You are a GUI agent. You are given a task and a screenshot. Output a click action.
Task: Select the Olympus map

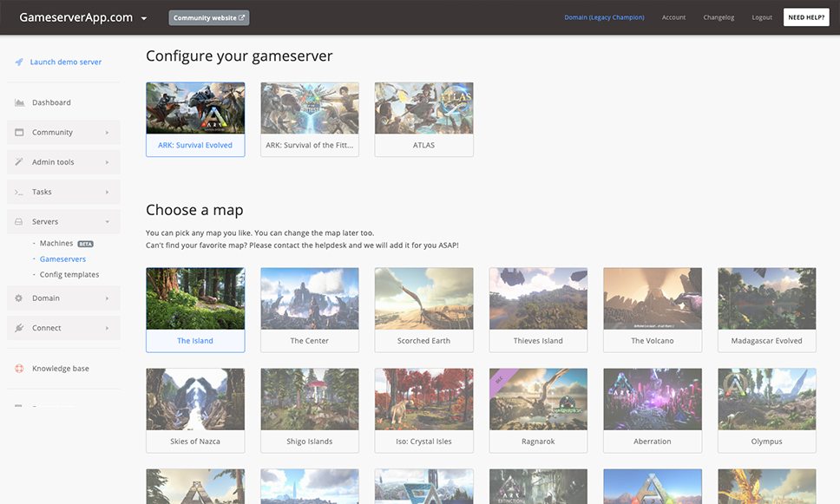click(x=766, y=411)
